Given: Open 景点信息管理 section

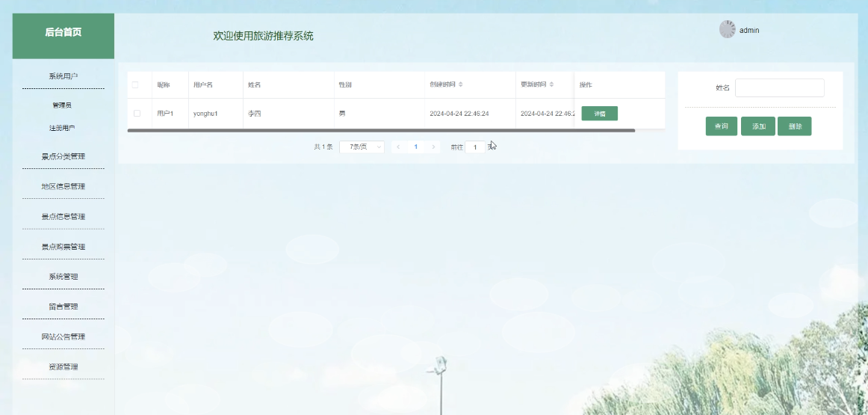Looking at the screenshot, I should pos(63,217).
